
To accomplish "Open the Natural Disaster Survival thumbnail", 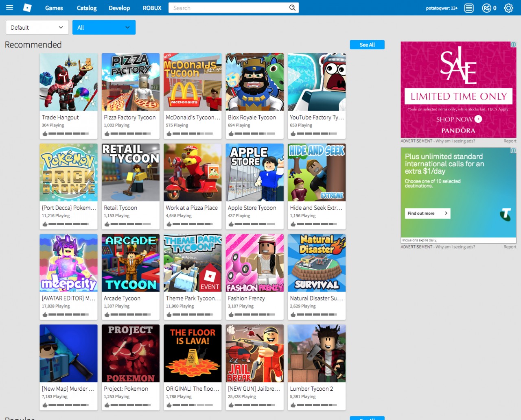I will click(x=317, y=263).
